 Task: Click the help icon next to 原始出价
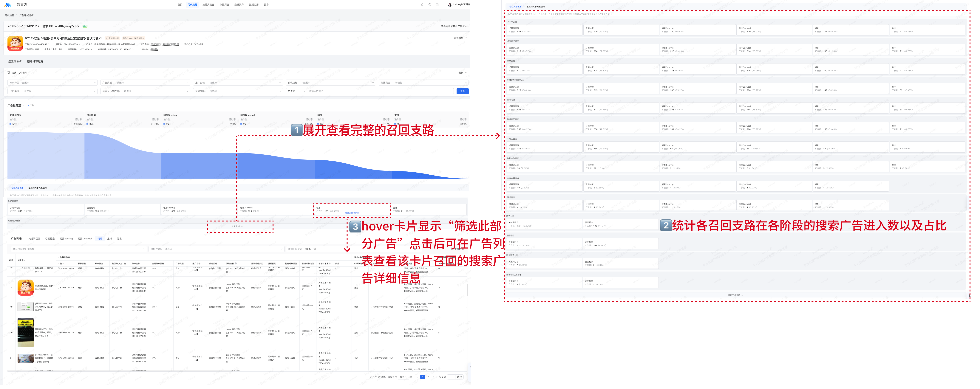tap(236, 264)
